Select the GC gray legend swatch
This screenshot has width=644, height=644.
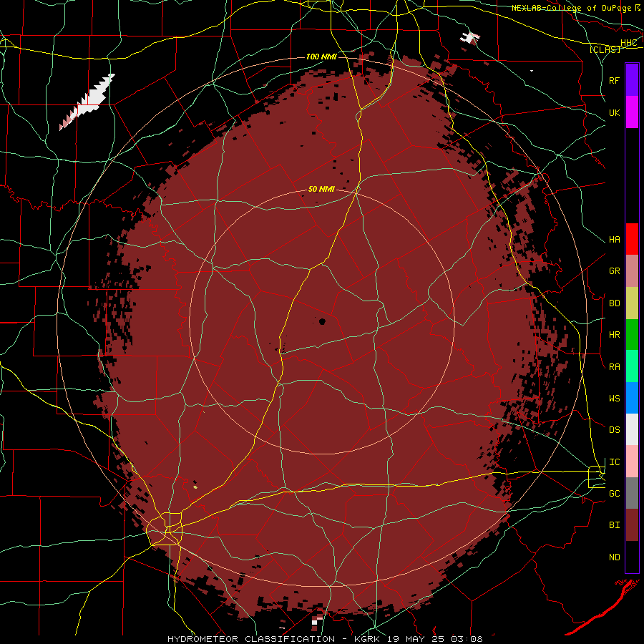coord(632,493)
